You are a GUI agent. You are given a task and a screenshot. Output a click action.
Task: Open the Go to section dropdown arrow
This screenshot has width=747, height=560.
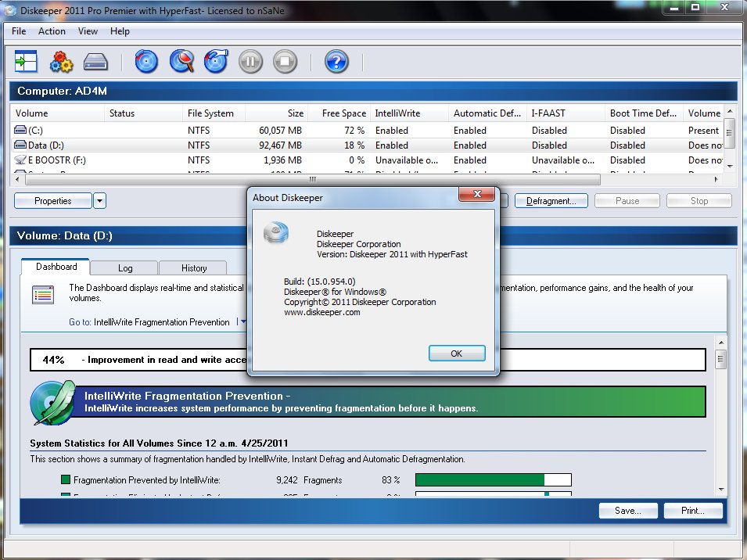point(243,322)
